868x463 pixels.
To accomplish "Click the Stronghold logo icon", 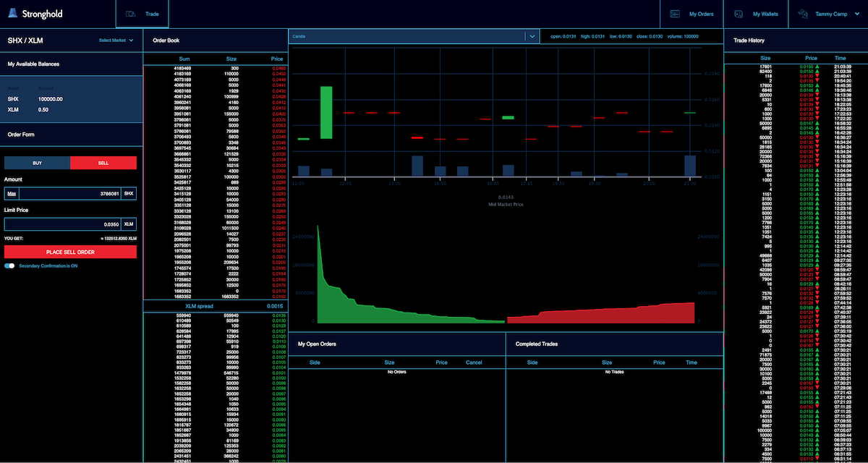I will [x=14, y=13].
